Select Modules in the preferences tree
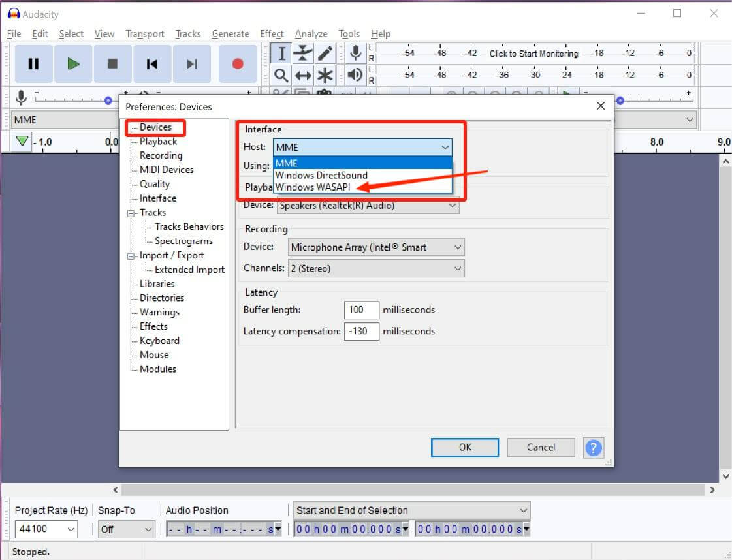Screen dimensions: 732x560 pyautogui.click(x=158, y=369)
